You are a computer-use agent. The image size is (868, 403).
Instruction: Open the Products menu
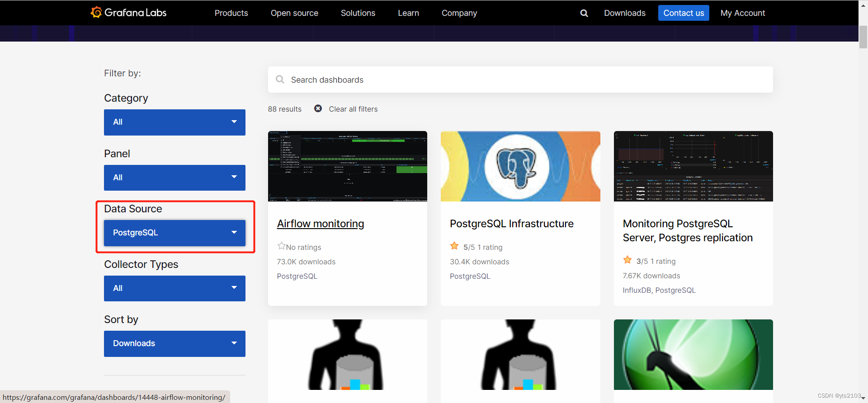[231, 13]
